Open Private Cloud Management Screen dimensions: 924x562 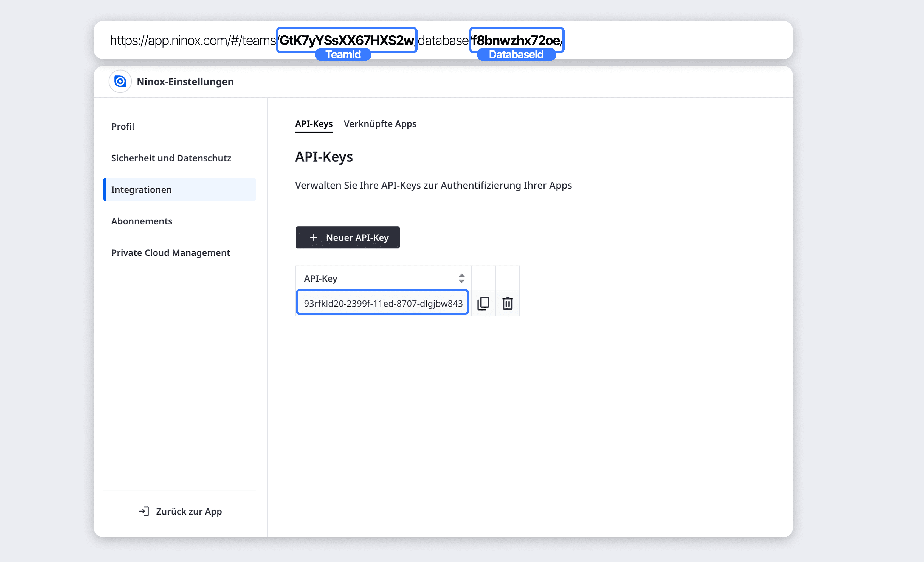click(x=171, y=252)
